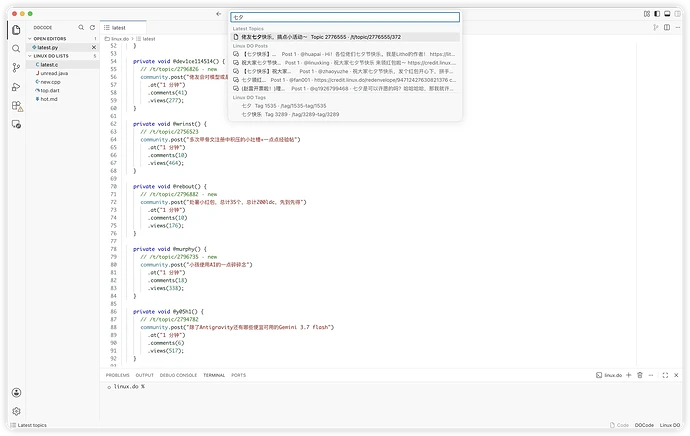
Task: Select latest.py in Open Editors
Action: (x=62, y=47)
